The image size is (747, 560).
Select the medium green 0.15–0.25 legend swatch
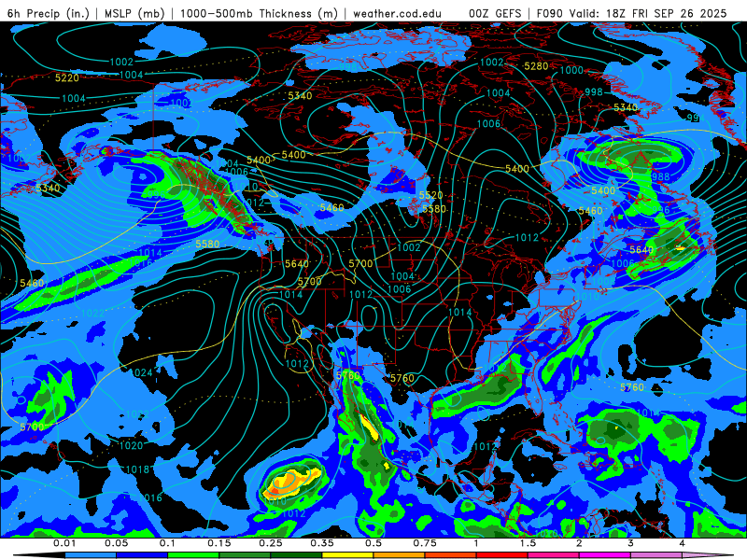(x=245, y=555)
